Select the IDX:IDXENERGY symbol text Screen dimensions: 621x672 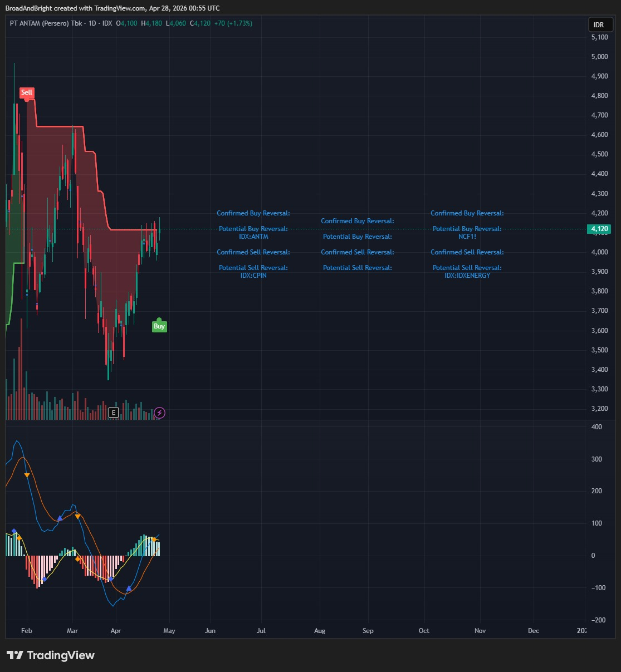pyautogui.click(x=467, y=276)
